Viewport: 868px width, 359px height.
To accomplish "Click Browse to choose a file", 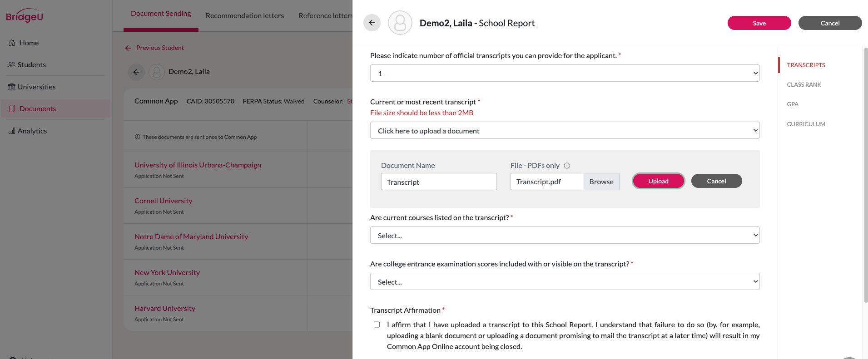I will tap(601, 182).
